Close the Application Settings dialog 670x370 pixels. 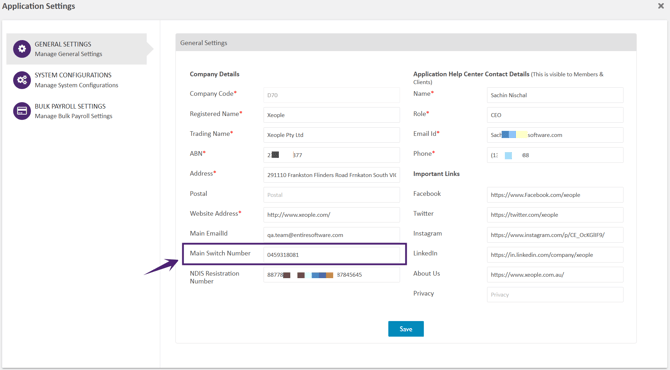pyautogui.click(x=661, y=6)
